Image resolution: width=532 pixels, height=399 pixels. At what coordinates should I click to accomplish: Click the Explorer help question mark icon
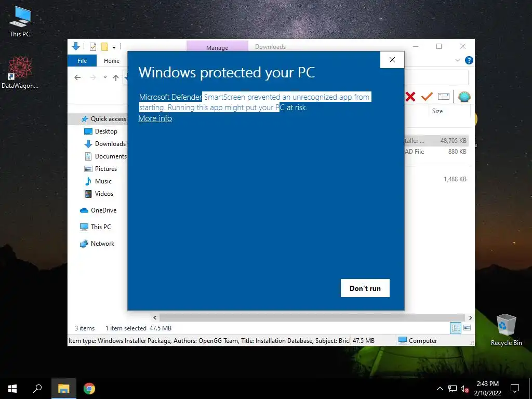[469, 60]
